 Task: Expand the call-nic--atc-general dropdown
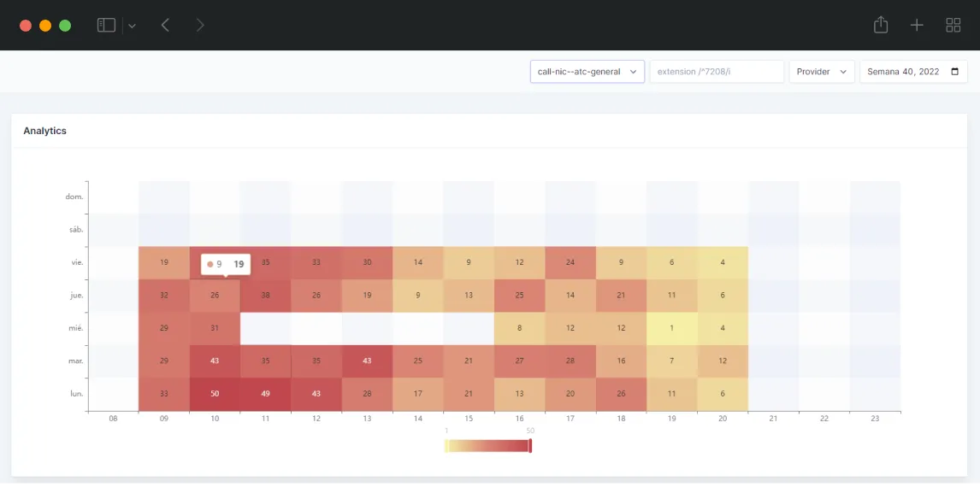tap(587, 72)
